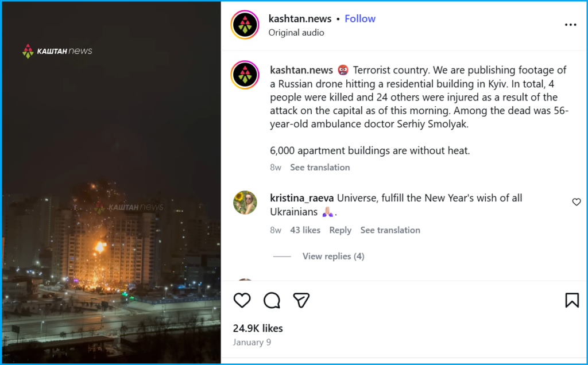The width and height of the screenshot is (588, 365).
Task: Open kristina_raeva's sunflower profile picture
Action: point(245,203)
